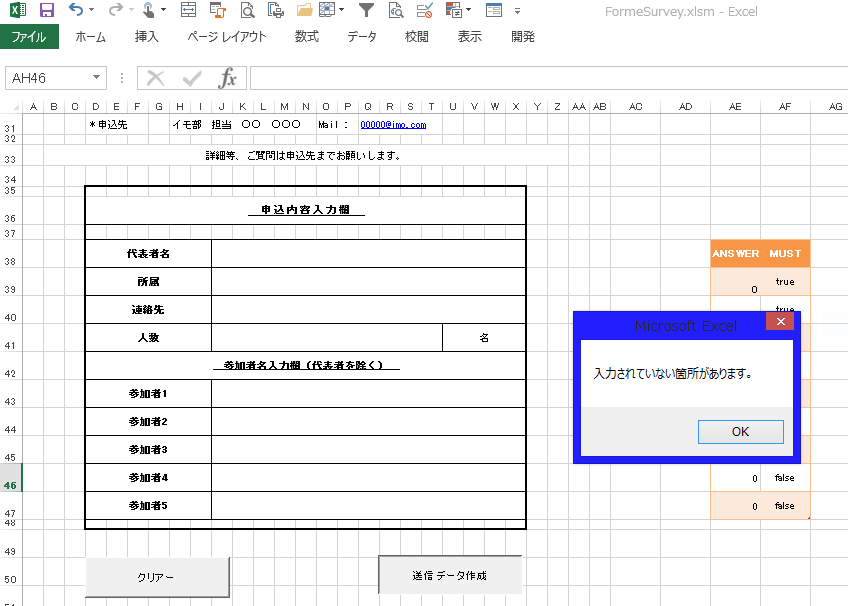Click the Filter funnel icon
The height and width of the screenshot is (606, 848).
(x=367, y=10)
